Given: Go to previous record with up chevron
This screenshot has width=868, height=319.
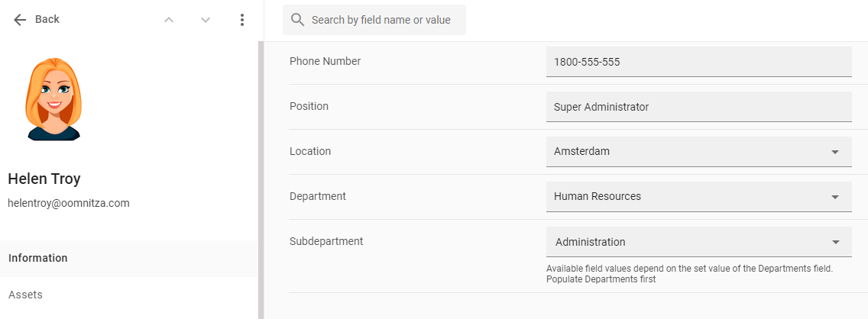Looking at the screenshot, I should 169,20.
